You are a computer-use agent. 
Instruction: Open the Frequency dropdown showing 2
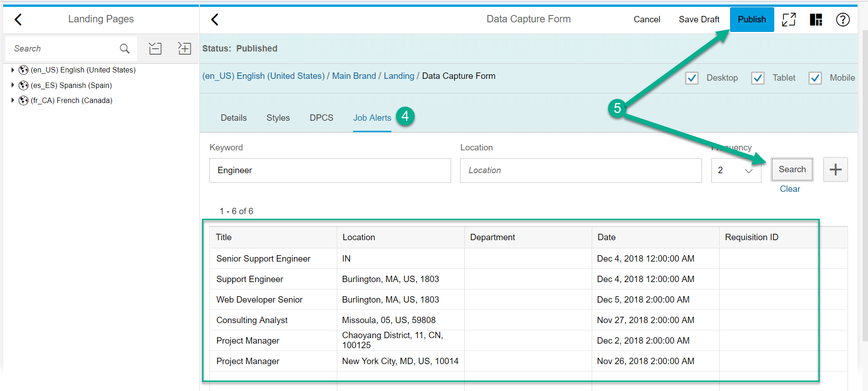pos(736,170)
